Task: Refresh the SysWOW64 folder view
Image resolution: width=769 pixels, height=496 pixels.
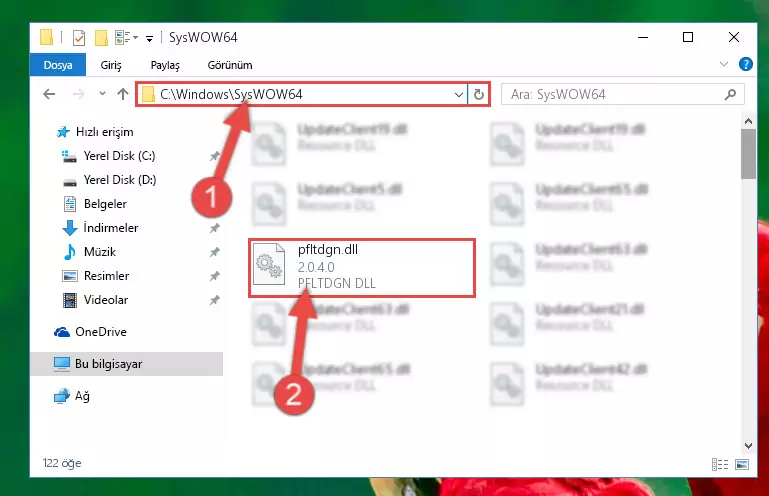Action: pyautogui.click(x=479, y=94)
